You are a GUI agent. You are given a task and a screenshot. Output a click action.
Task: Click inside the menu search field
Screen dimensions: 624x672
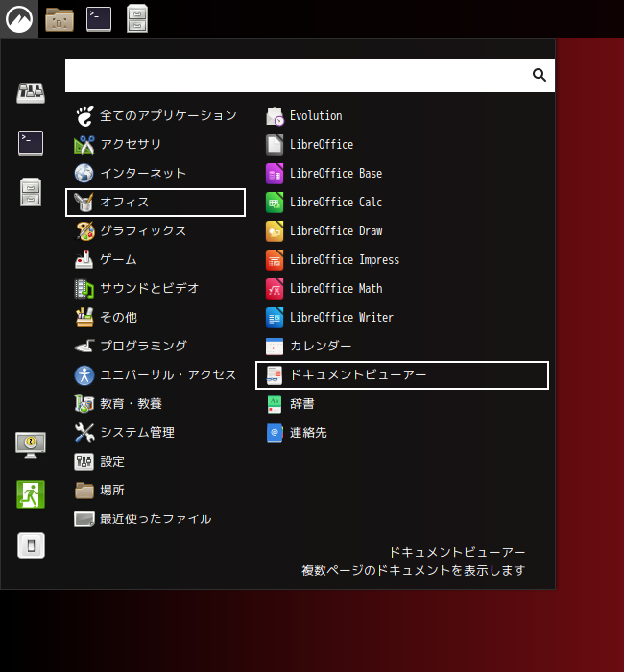310,75
